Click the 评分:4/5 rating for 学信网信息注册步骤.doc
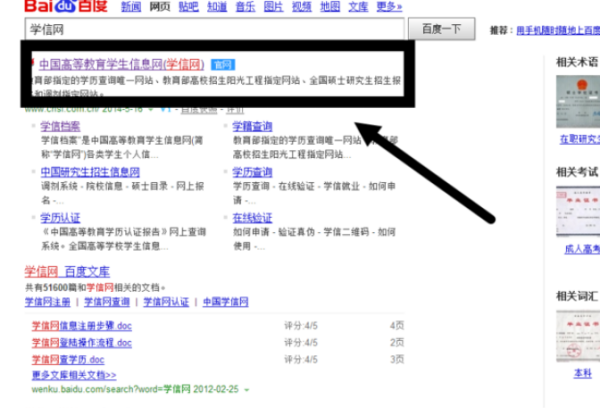This screenshot has height=408, width=600. [x=301, y=326]
